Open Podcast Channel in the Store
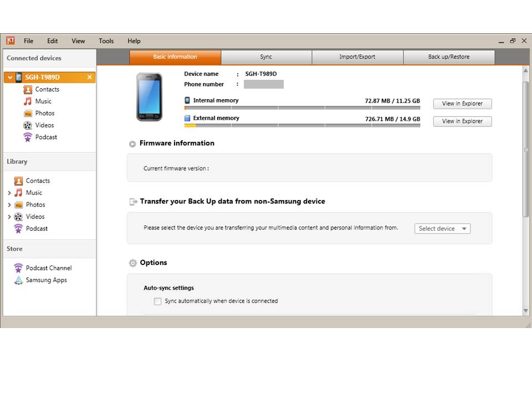Image resolution: width=532 pixels, height=399 pixels. pos(49,268)
